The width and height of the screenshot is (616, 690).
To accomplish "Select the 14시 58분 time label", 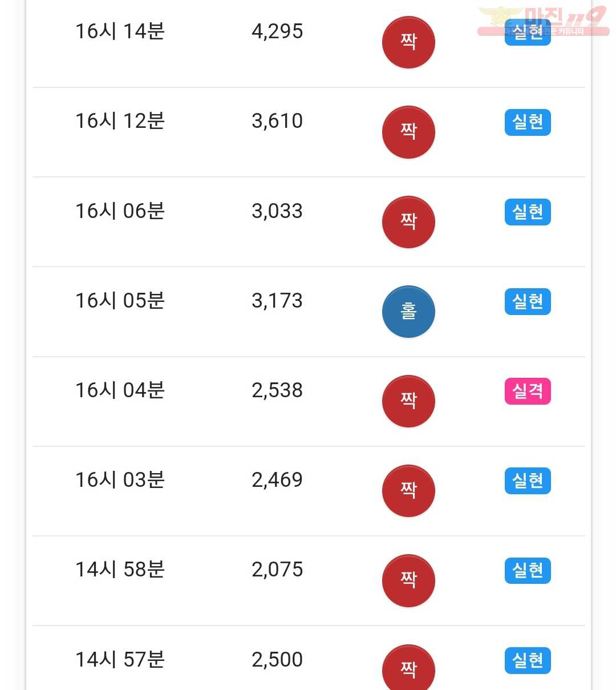I will tap(120, 570).
